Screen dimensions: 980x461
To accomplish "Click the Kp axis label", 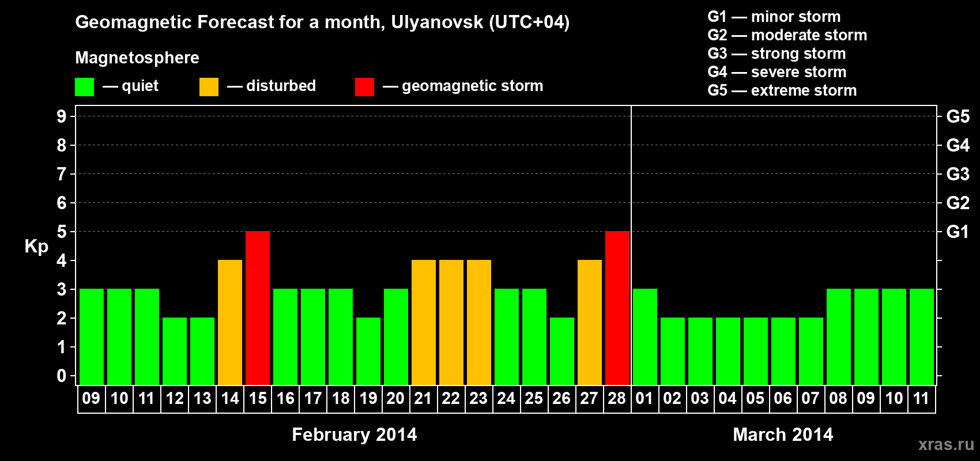I will click(36, 247).
